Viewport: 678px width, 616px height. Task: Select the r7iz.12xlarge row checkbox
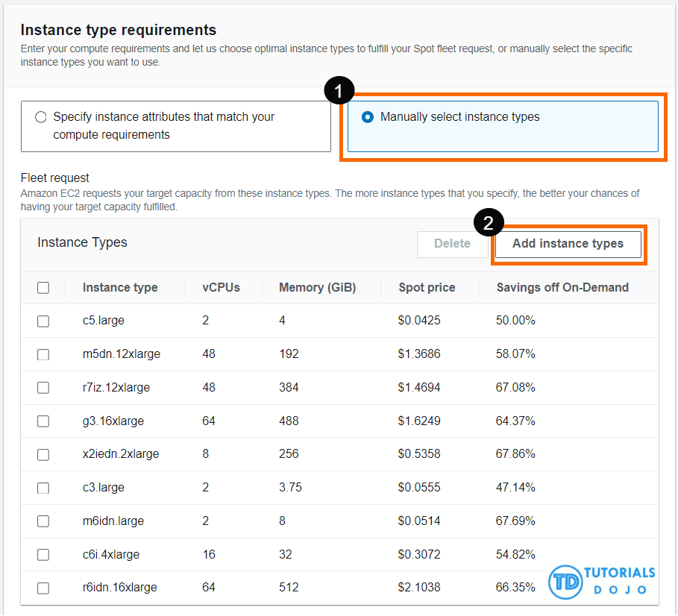pyautogui.click(x=43, y=388)
